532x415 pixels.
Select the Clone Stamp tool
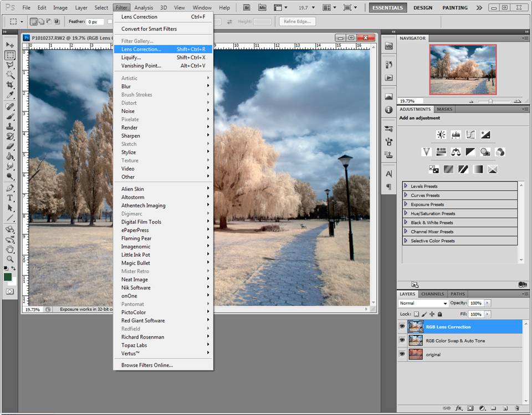(x=10, y=126)
